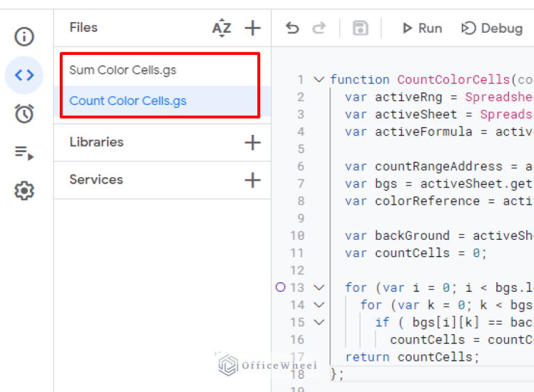This screenshot has width=534, height=392.
Task: Click on 'var countCells = 0;' code
Action: pos(416,253)
